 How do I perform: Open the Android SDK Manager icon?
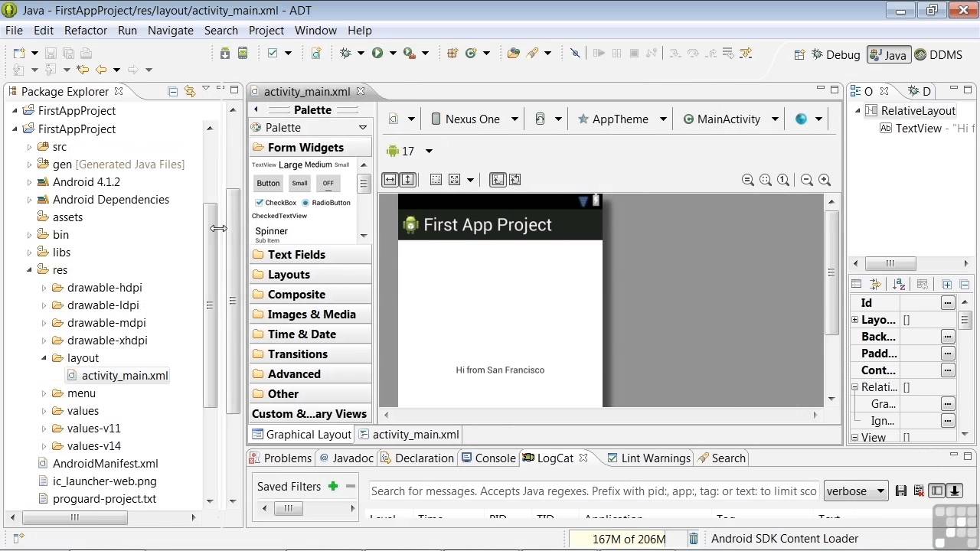224,53
